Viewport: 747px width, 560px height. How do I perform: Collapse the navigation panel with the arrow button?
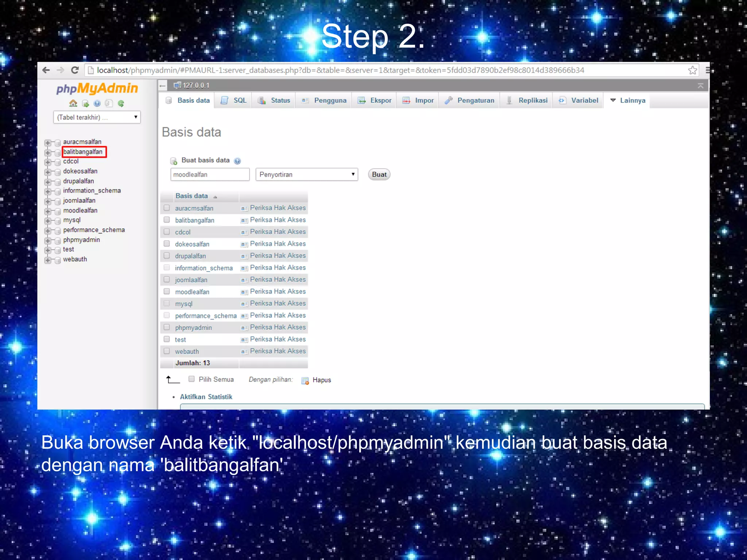[163, 86]
